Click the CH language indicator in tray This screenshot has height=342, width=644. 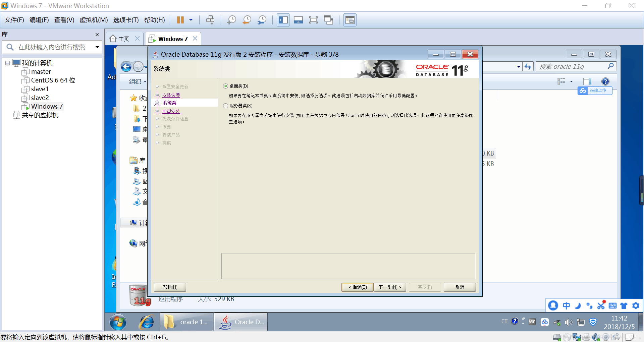tap(504, 322)
